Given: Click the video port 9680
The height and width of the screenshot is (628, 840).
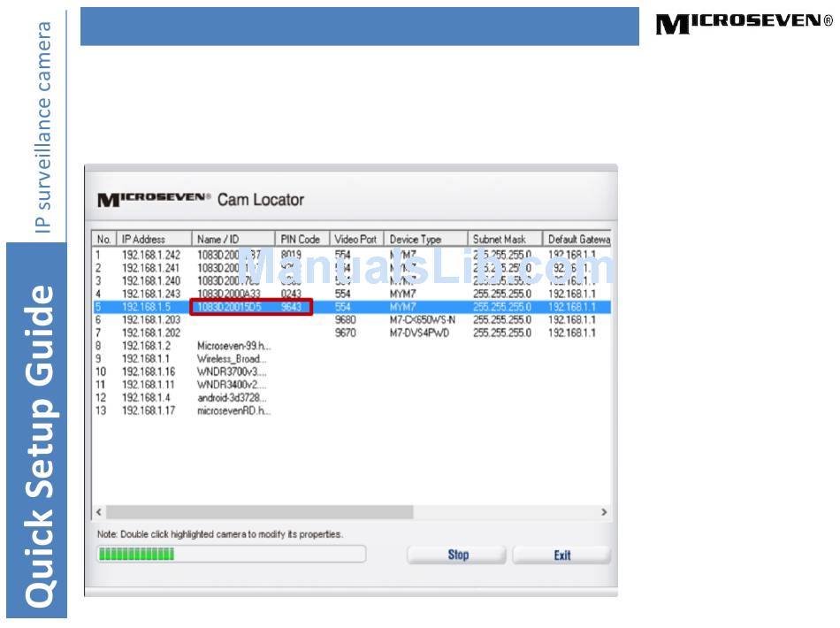Looking at the screenshot, I should pos(346,320).
